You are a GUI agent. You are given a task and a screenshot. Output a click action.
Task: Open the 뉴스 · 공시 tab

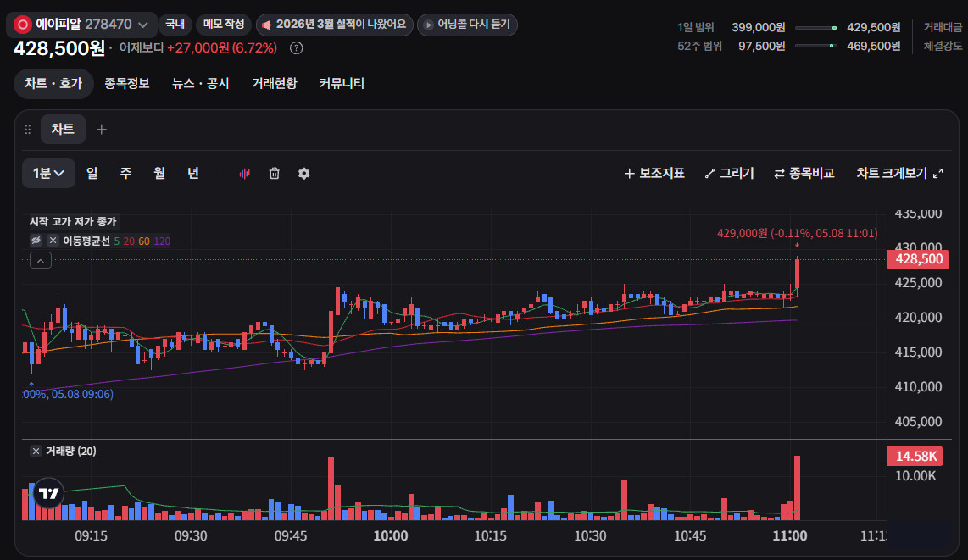tap(201, 83)
